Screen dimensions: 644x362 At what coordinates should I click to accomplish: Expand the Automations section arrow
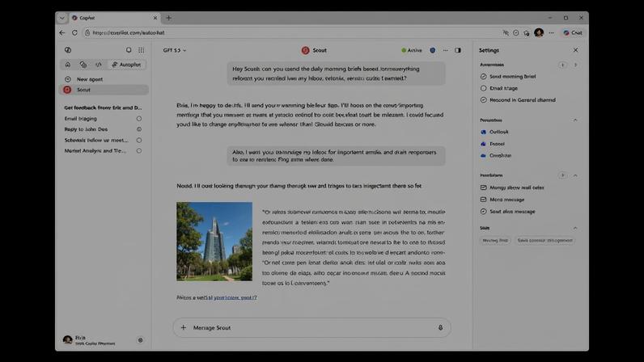tap(575, 65)
